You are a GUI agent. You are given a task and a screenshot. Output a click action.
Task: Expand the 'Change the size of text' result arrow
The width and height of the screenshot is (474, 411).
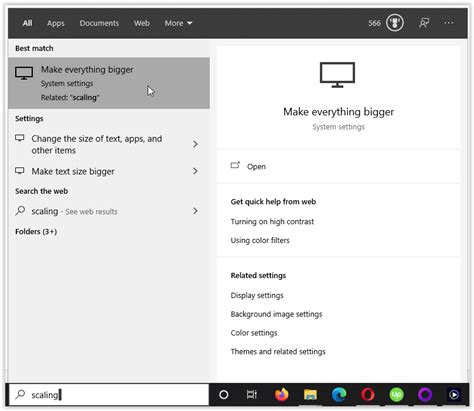point(195,144)
